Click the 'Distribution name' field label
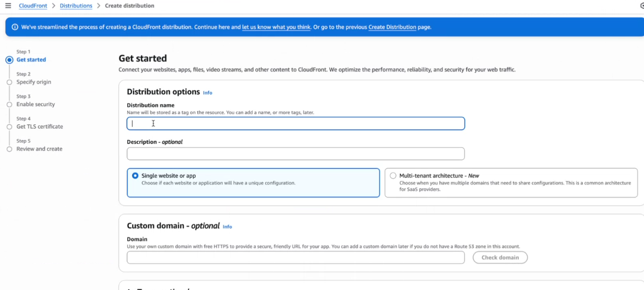This screenshot has height=290, width=644. click(x=150, y=105)
